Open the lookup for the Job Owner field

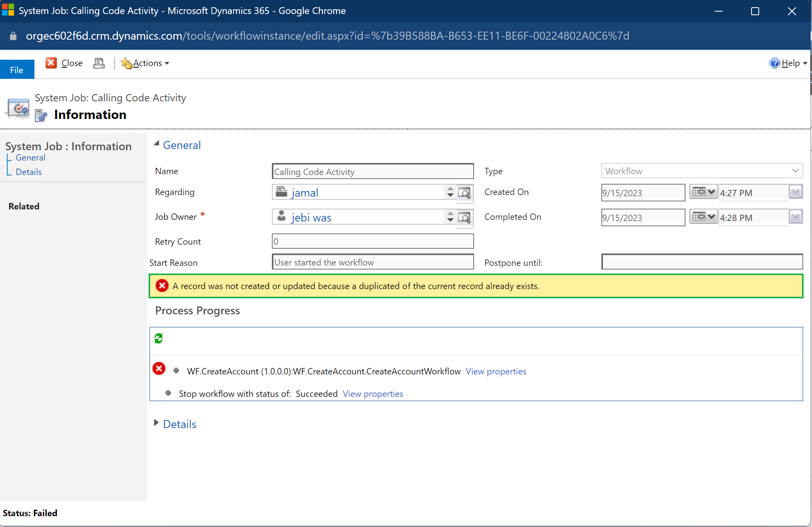[464, 217]
